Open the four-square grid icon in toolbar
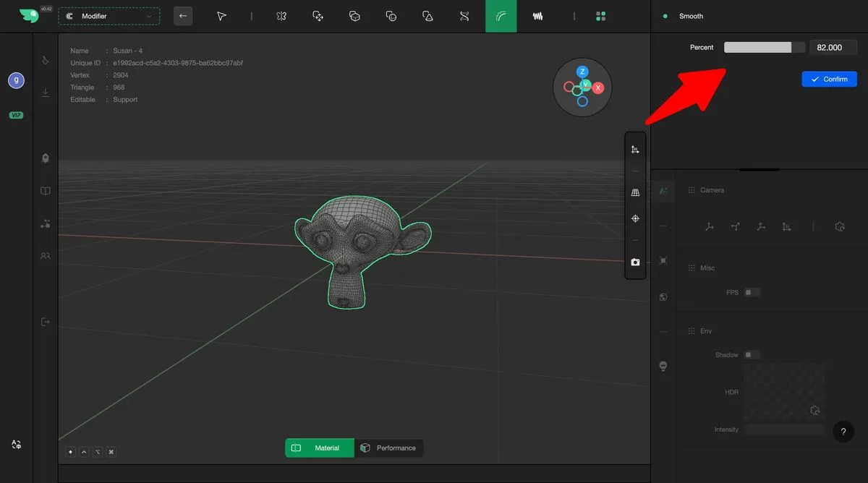This screenshot has height=483, width=868. (x=600, y=16)
